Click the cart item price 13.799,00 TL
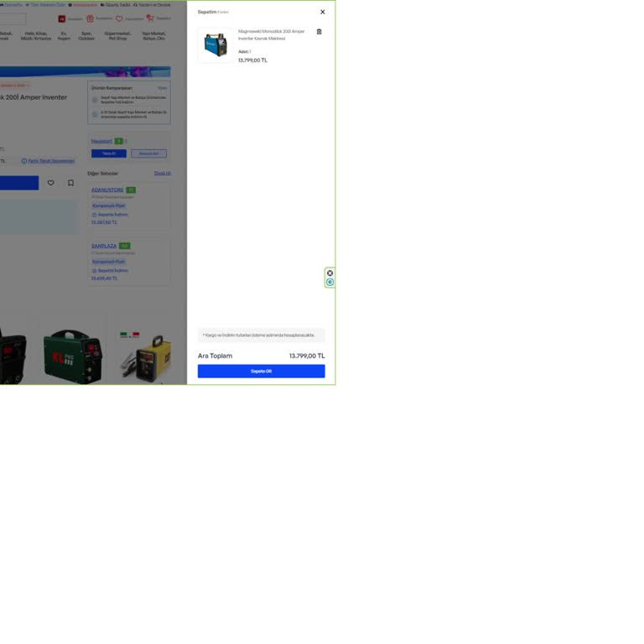This screenshot has width=644, height=644. point(252,60)
